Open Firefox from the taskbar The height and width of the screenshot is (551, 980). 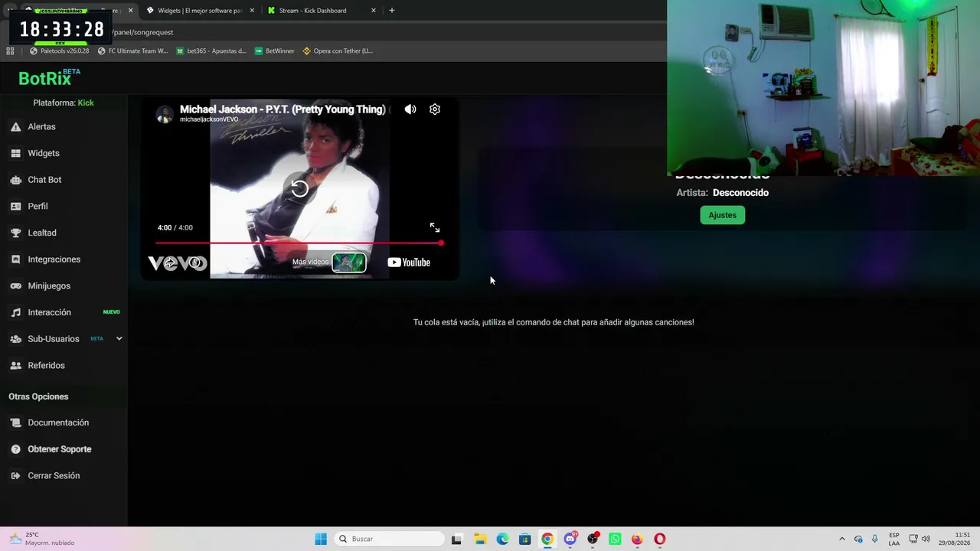(637, 539)
